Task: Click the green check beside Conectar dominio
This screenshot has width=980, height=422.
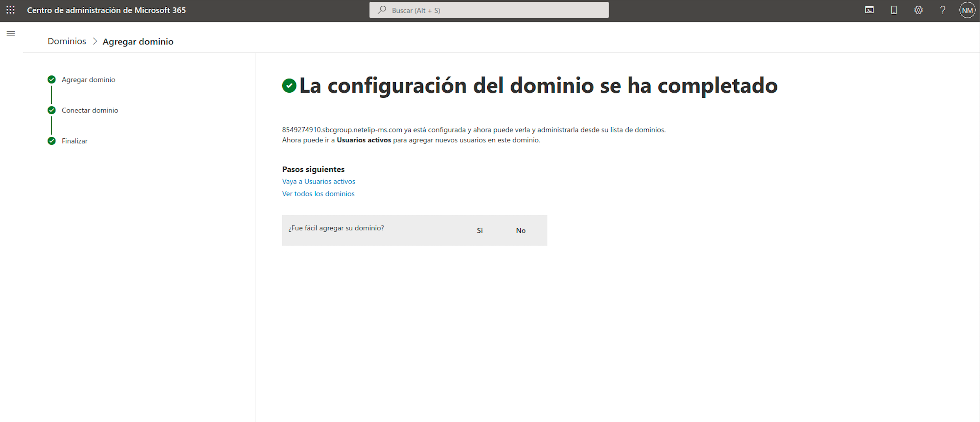Action: coord(51,110)
